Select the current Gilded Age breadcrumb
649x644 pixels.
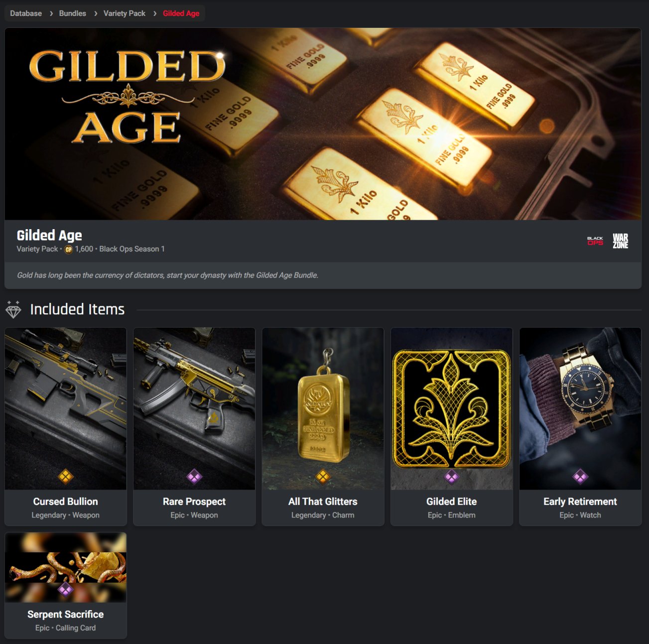(x=181, y=13)
